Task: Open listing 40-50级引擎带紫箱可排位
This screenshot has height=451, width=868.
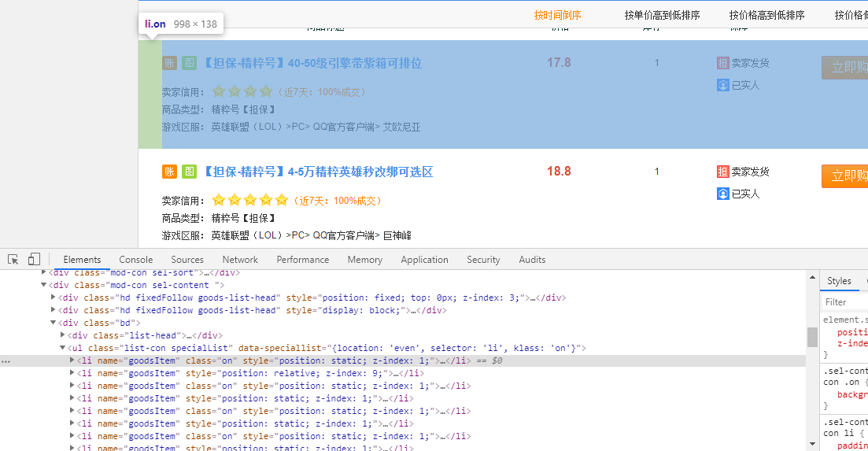Action: [x=312, y=63]
